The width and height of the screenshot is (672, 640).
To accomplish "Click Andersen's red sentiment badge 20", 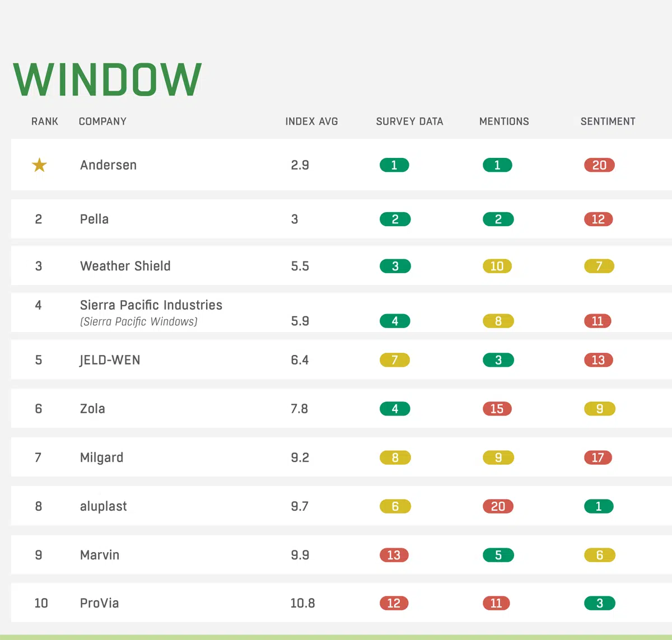I will (599, 165).
